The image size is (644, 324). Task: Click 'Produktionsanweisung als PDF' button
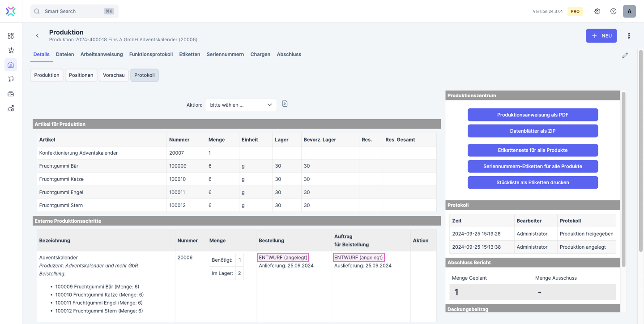533,115
